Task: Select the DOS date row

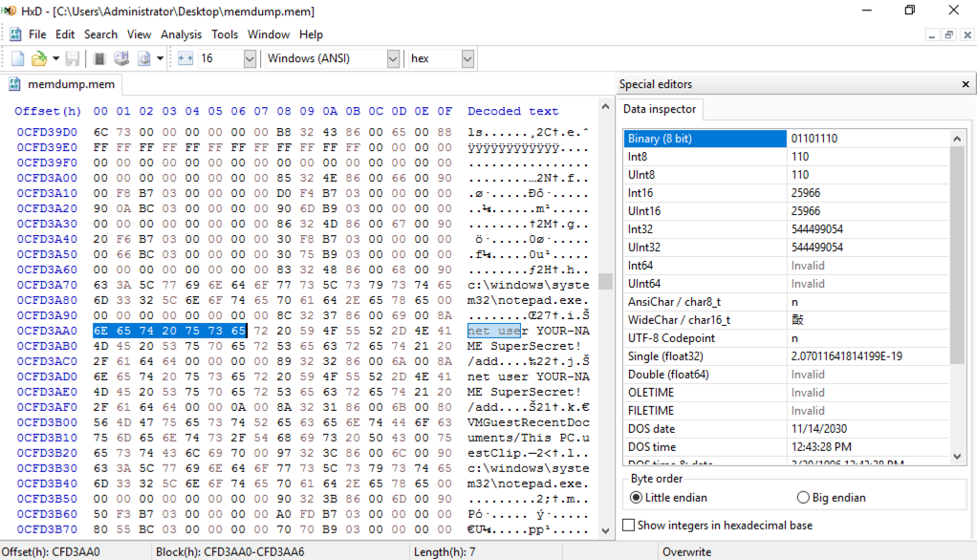Action: (787, 428)
